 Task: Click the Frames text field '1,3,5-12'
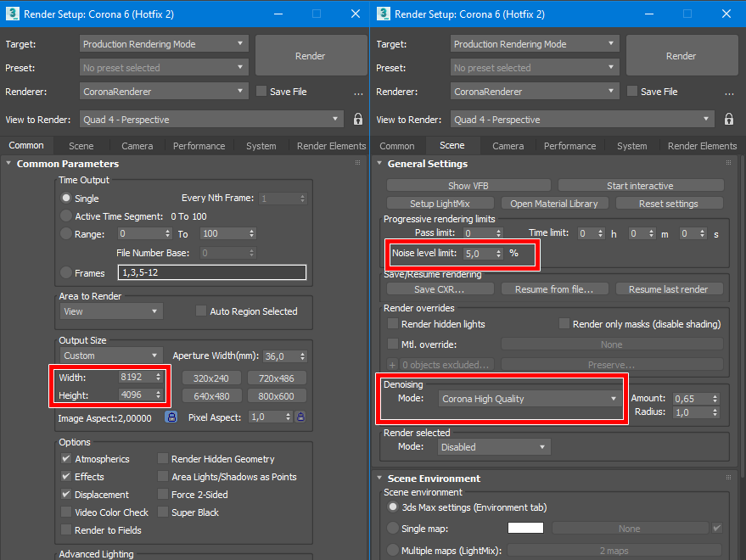[211, 272]
